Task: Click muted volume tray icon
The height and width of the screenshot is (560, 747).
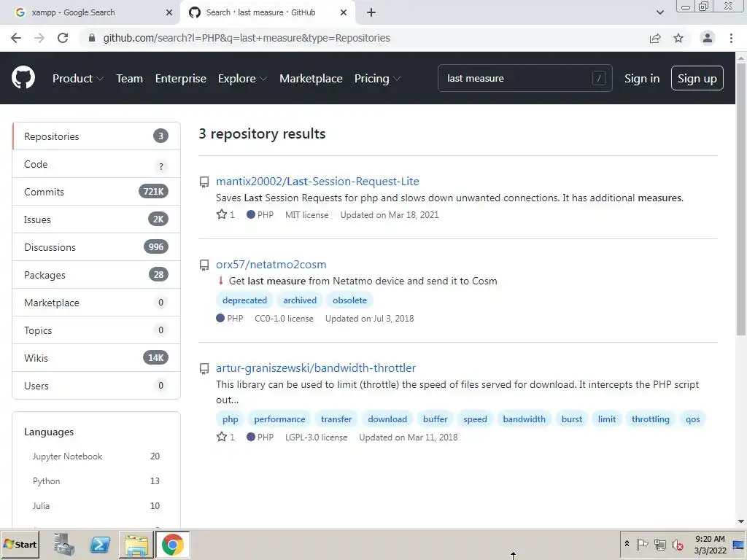Action: pyautogui.click(x=677, y=544)
